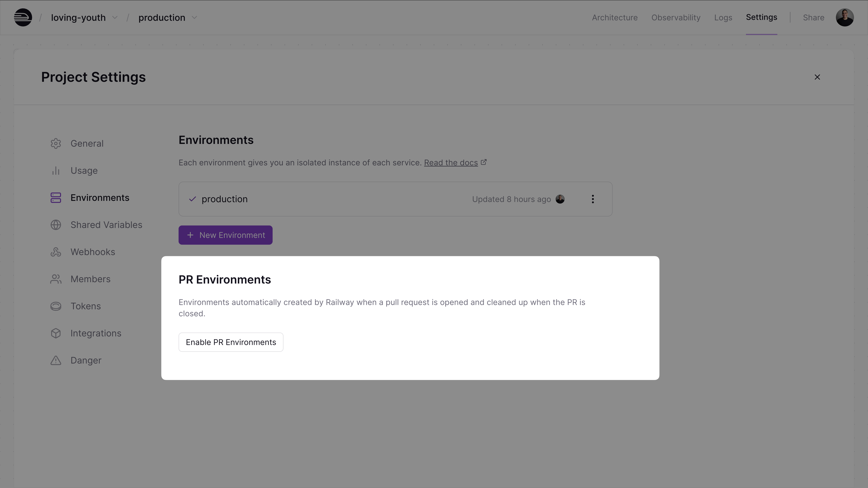Screen dimensions: 868x488
Task: Open the Webhooks section
Action: tap(93, 252)
